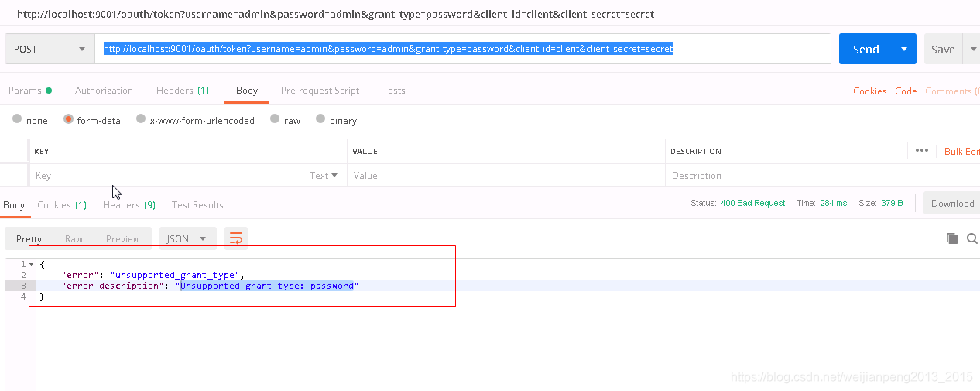This screenshot has height=391, width=980.
Task: Open the JSON format dropdown
Action: click(187, 238)
